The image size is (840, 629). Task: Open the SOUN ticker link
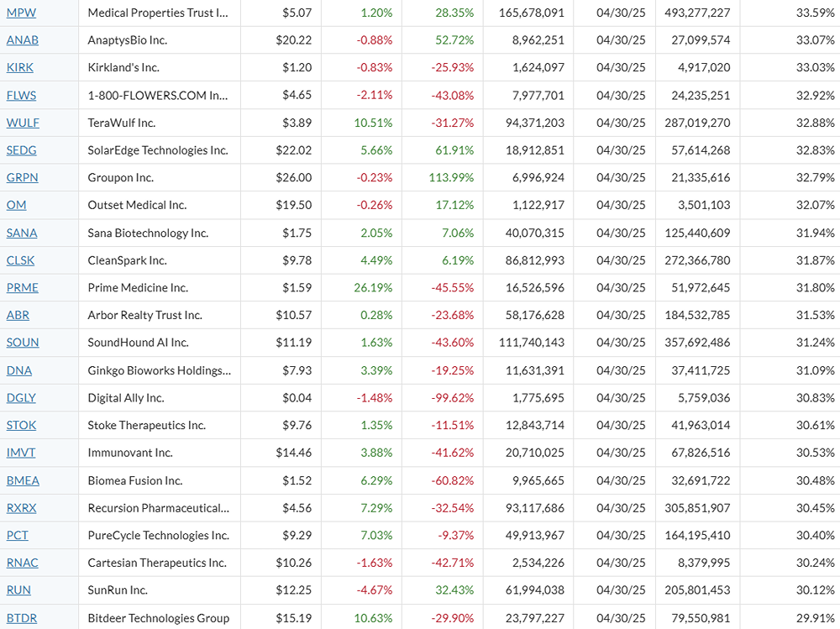click(23, 343)
